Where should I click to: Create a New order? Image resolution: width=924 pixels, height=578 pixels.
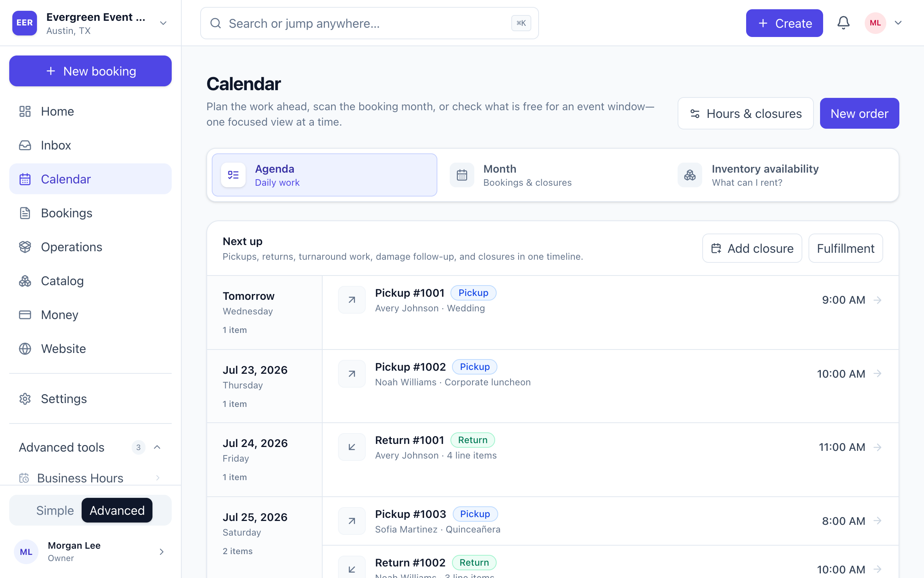click(x=859, y=113)
